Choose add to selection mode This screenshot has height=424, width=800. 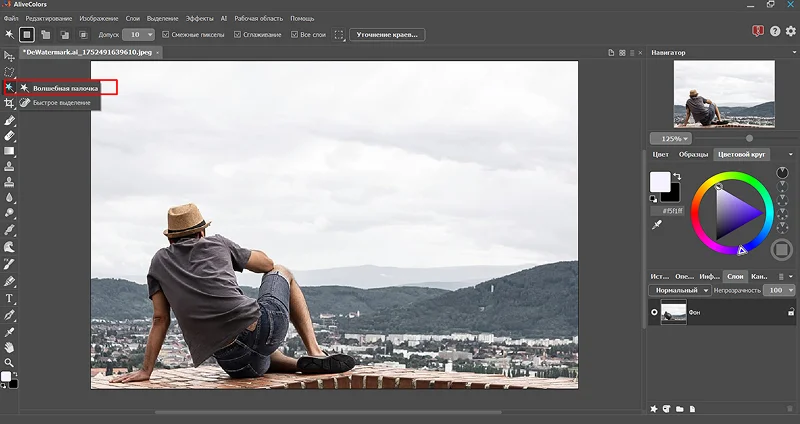point(46,35)
